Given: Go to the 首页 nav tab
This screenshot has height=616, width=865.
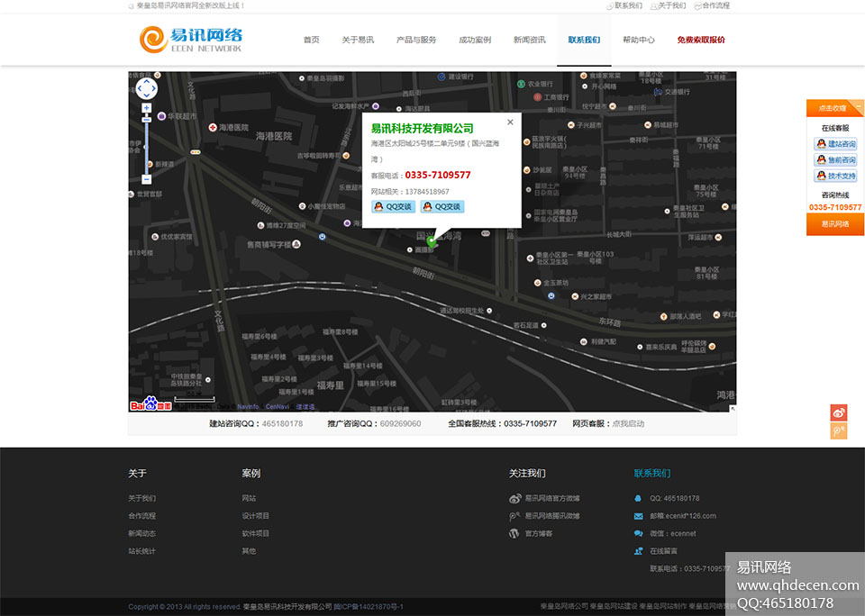Looking at the screenshot, I should pyautogui.click(x=312, y=40).
